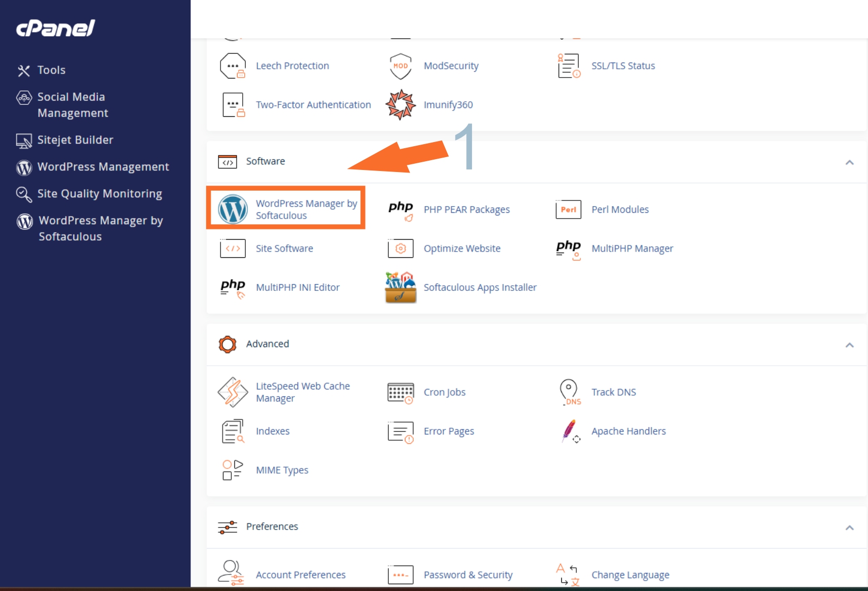Open PHP PEAR Packages link
This screenshot has width=868, height=591.
click(467, 209)
